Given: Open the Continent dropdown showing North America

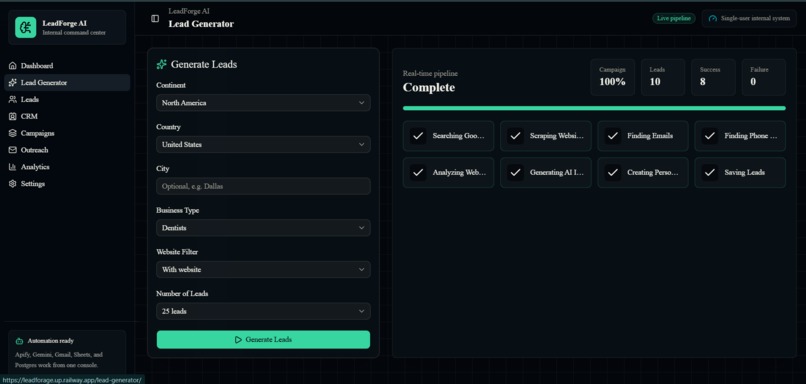Looking at the screenshot, I should pyautogui.click(x=263, y=103).
